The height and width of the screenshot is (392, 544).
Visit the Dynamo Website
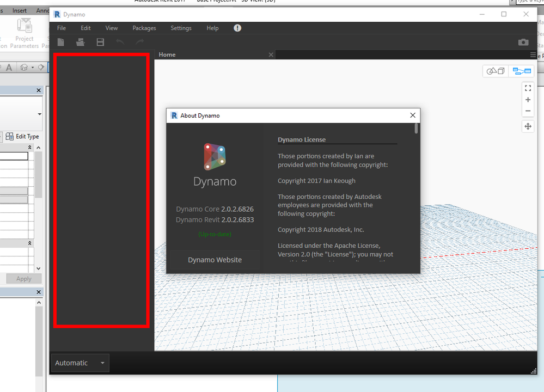tap(215, 260)
